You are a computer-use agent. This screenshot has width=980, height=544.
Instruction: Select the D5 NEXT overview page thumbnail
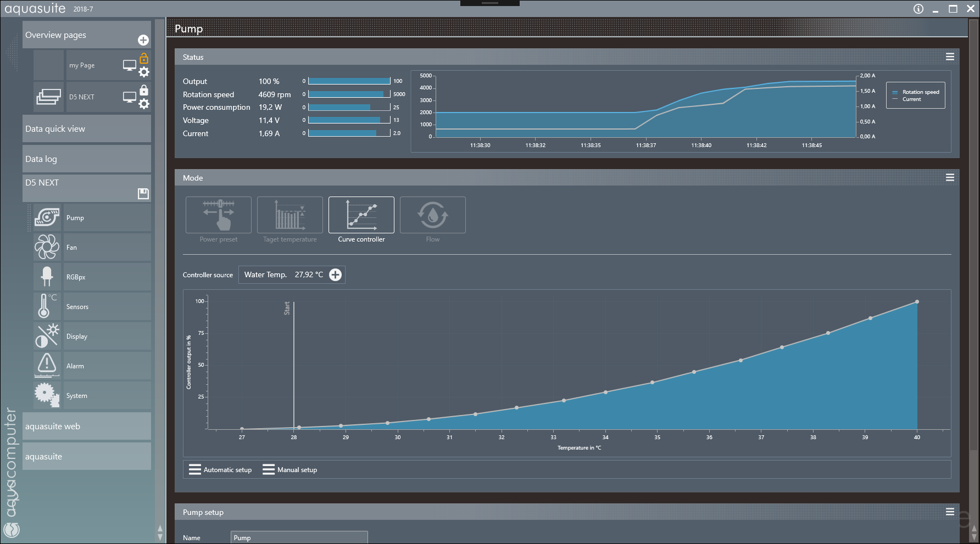tap(49, 97)
